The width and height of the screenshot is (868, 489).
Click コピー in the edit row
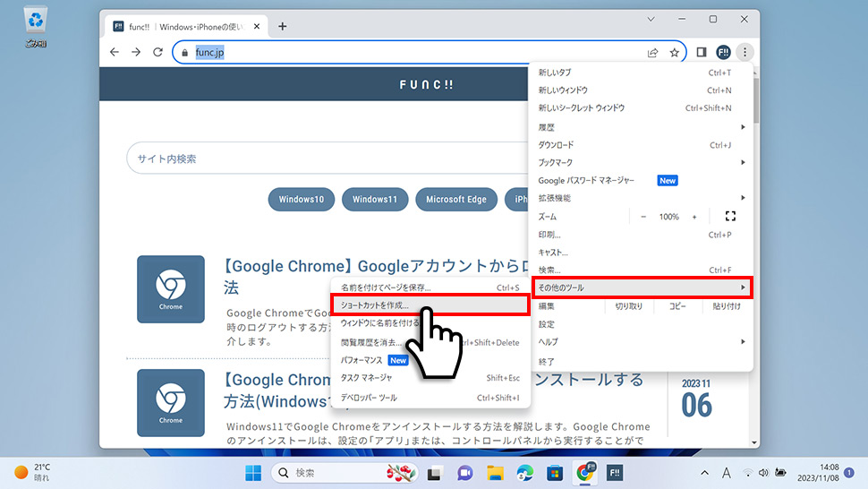pyautogui.click(x=677, y=306)
